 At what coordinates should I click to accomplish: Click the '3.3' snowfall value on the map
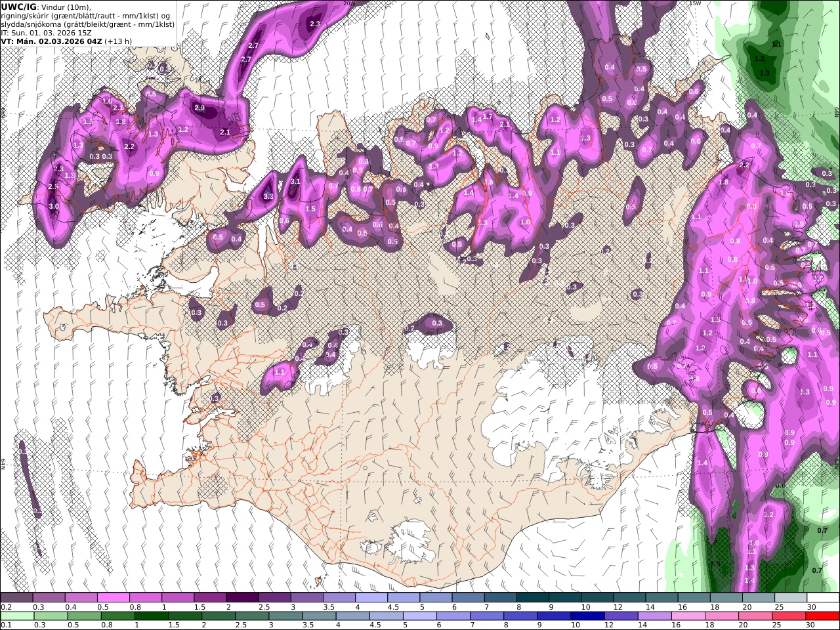tap(268, 196)
